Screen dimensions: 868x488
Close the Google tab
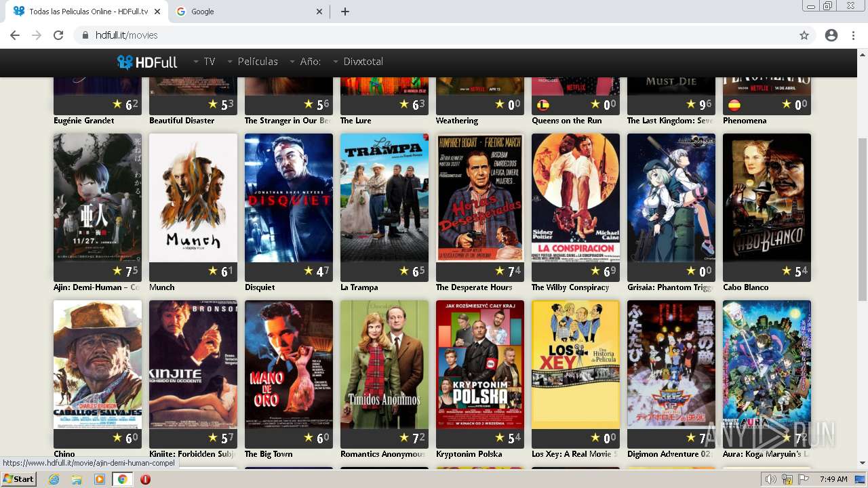(319, 12)
